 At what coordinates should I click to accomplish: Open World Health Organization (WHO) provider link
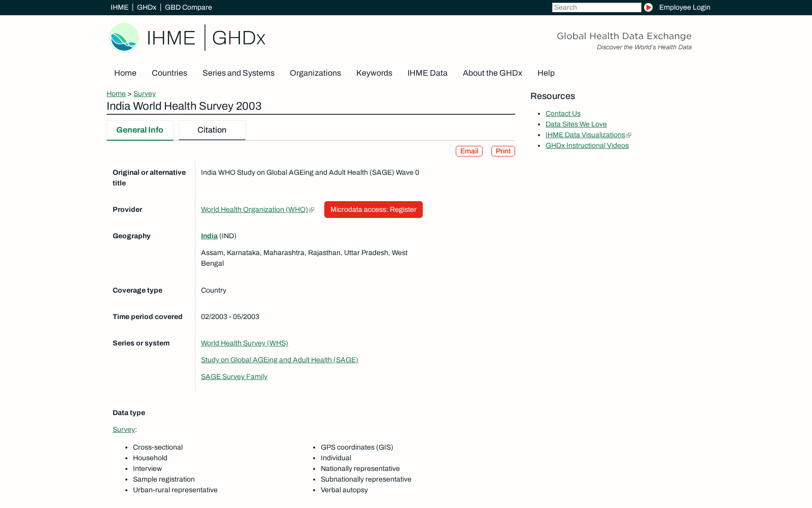(x=254, y=209)
